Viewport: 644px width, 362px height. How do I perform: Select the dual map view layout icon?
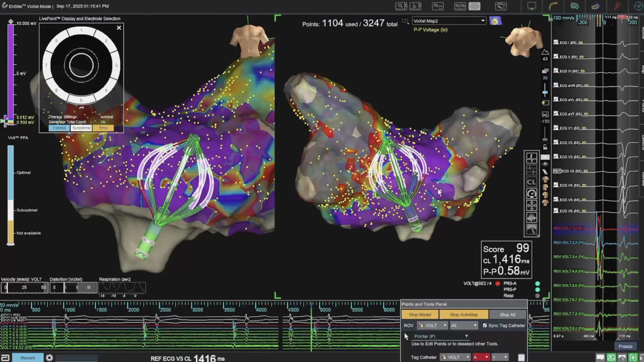[460, 6]
